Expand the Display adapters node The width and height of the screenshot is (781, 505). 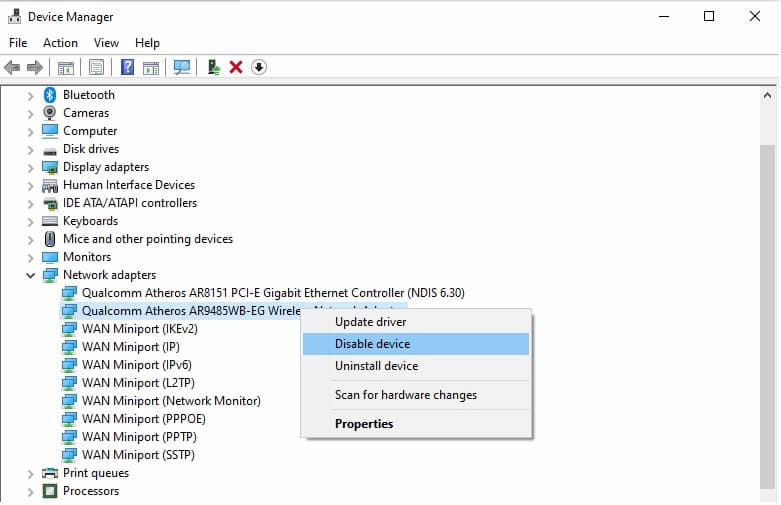[30, 168]
